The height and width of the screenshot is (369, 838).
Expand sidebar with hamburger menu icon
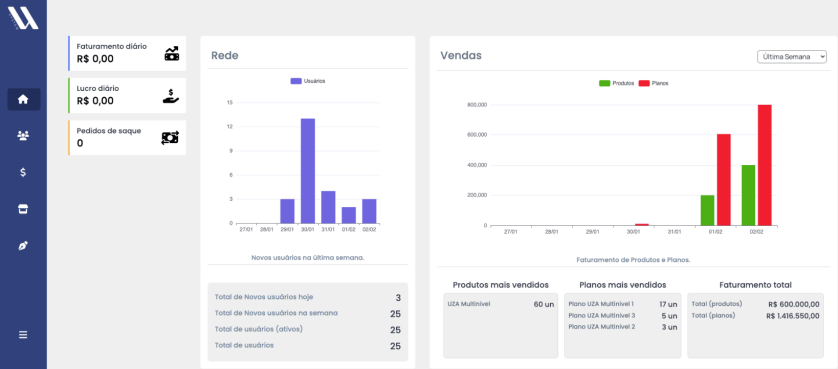[x=23, y=335]
